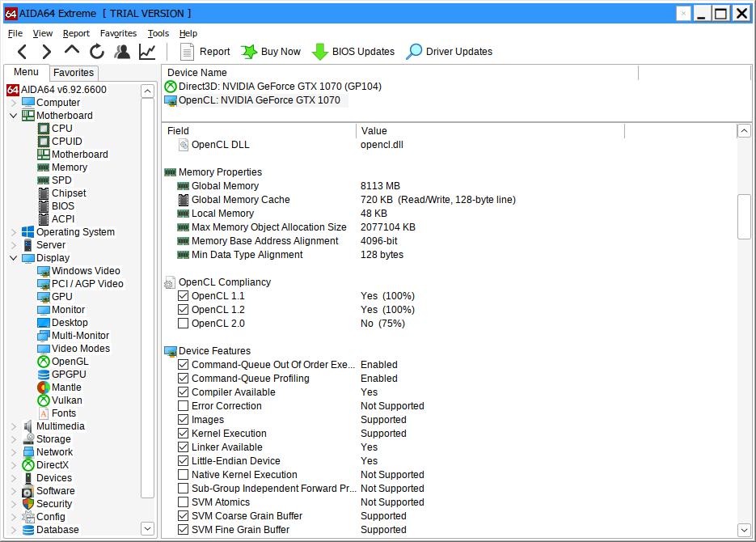Screen dimensions: 756x542
Task: Click the tree pane scroll-up arrow
Action: 147,91
